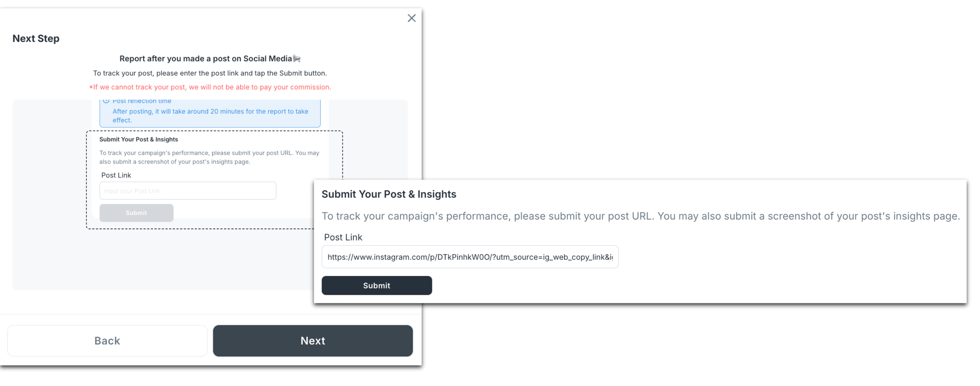The height and width of the screenshot is (386, 980).
Task: Click the small "Submit Your Post & Insights" heading
Action: point(139,139)
